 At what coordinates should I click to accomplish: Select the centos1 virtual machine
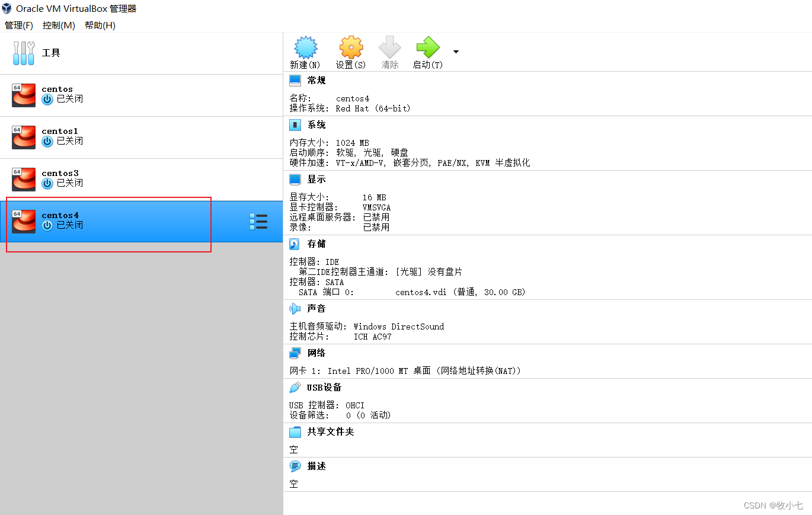click(141, 137)
